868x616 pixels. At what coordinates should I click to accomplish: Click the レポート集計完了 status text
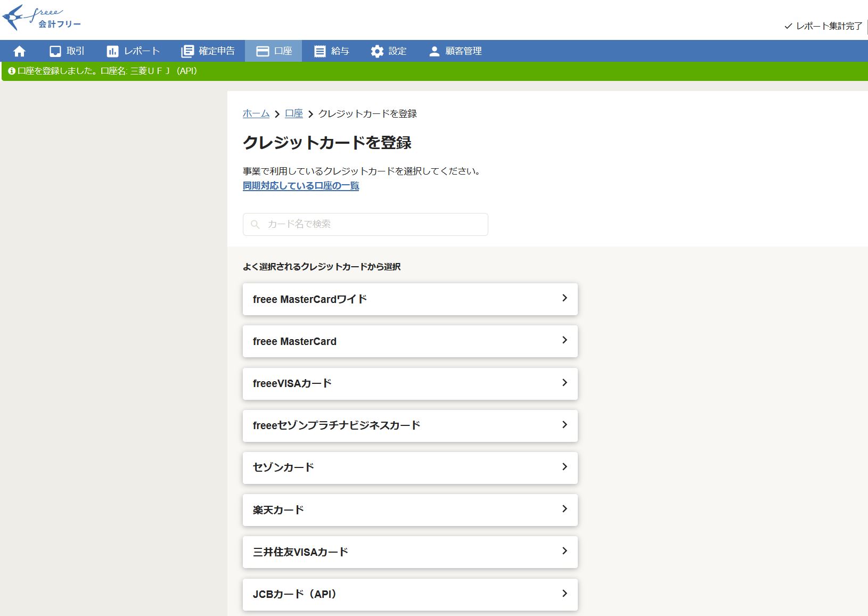[x=829, y=26]
